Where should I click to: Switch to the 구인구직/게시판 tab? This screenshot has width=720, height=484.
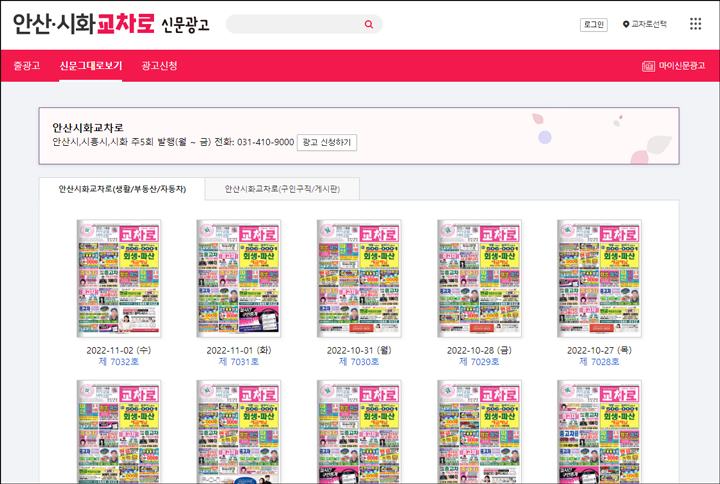click(282, 189)
